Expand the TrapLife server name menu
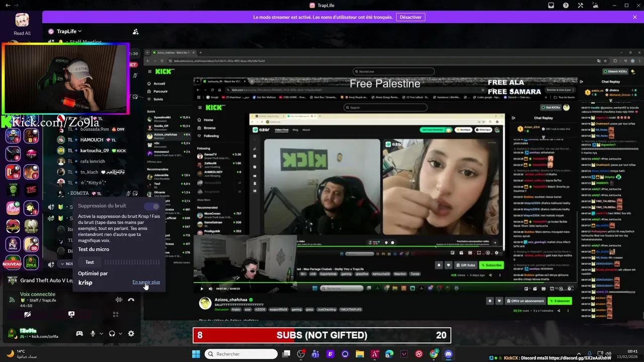The height and width of the screenshot is (362, 644). coord(69,31)
